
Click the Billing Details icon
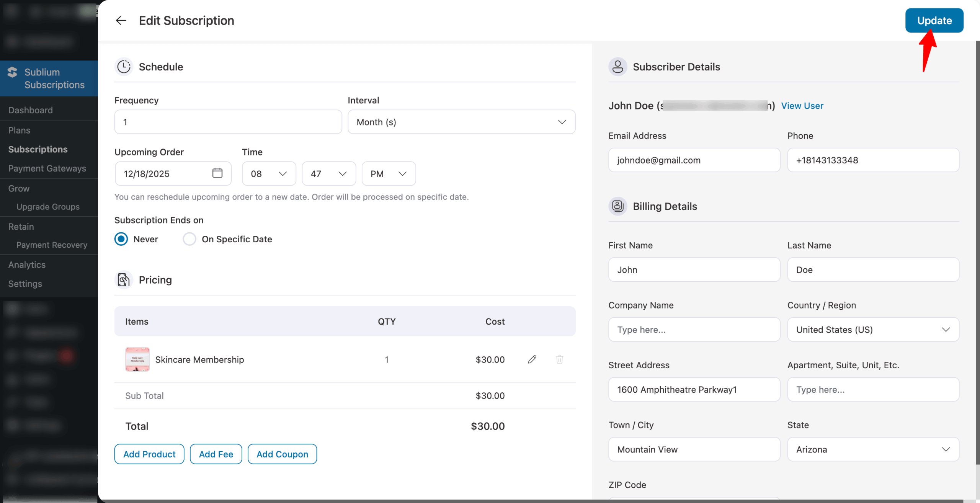(617, 206)
